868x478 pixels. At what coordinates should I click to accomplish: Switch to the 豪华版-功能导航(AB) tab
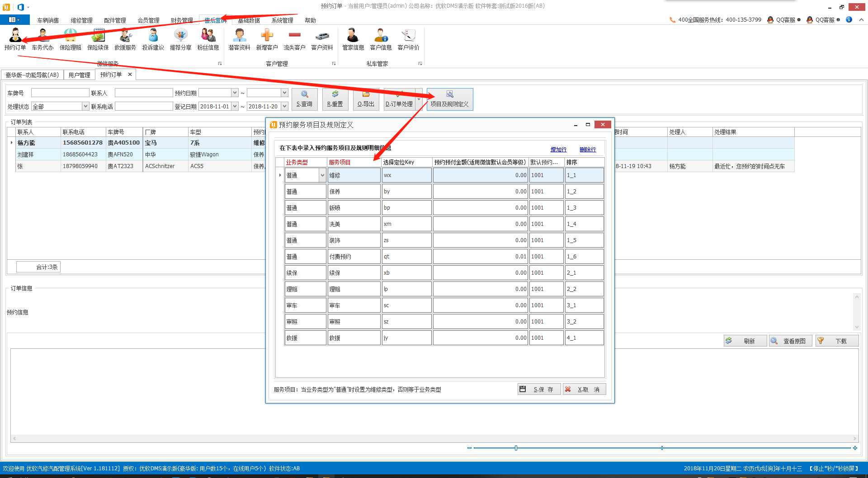coord(32,75)
